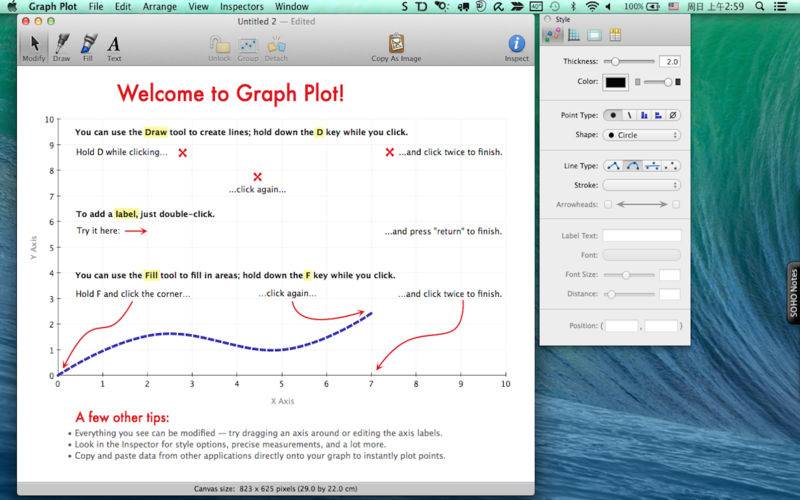Image resolution: width=800 pixels, height=500 pixels.
Task: Choose the horizontal bar point type
Action: 658,115
